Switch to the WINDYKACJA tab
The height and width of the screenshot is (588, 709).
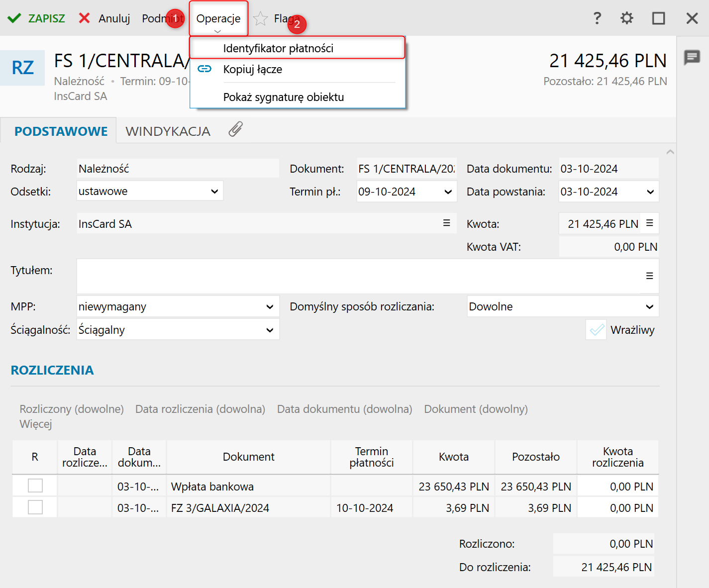point(168,131)
